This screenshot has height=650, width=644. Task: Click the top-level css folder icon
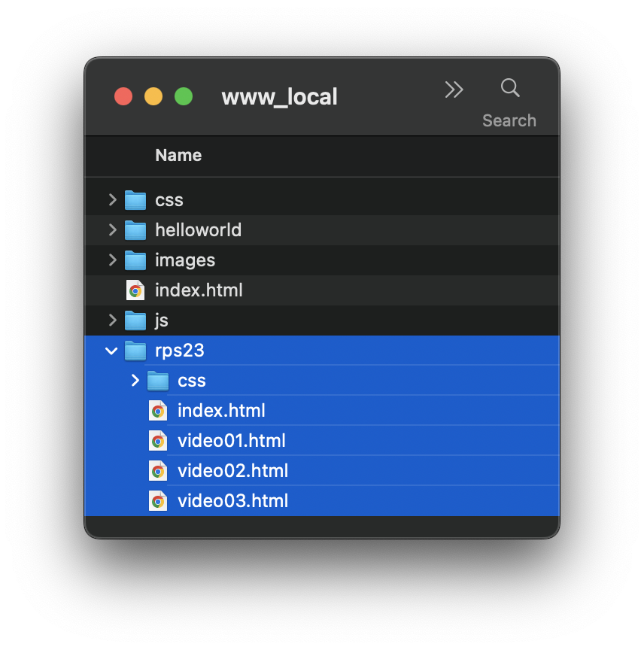tap(135, 200)
